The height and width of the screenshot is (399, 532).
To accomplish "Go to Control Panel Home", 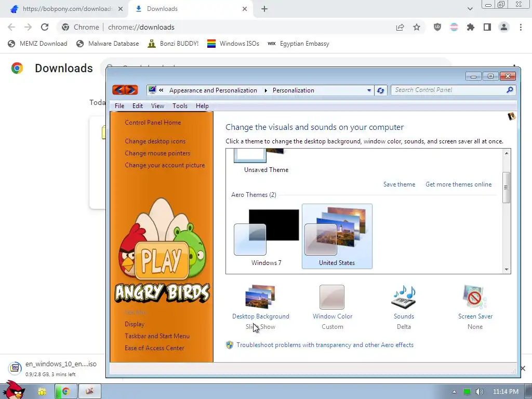I will (x=153, y=123).
